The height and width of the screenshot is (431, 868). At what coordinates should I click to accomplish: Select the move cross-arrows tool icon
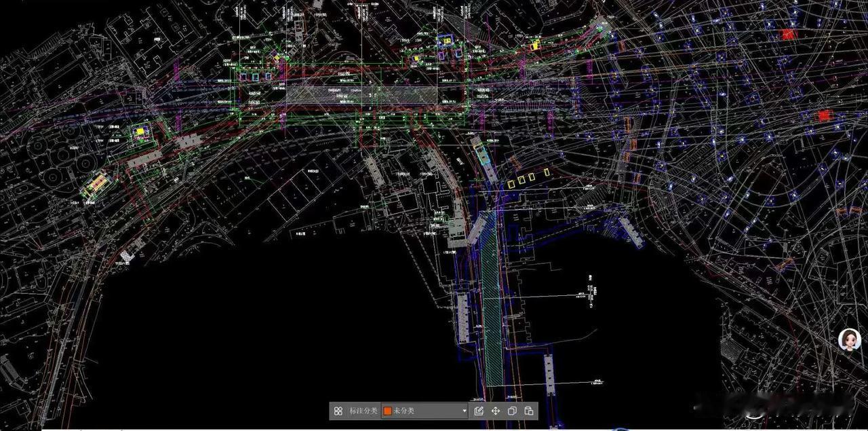[496, 411]
